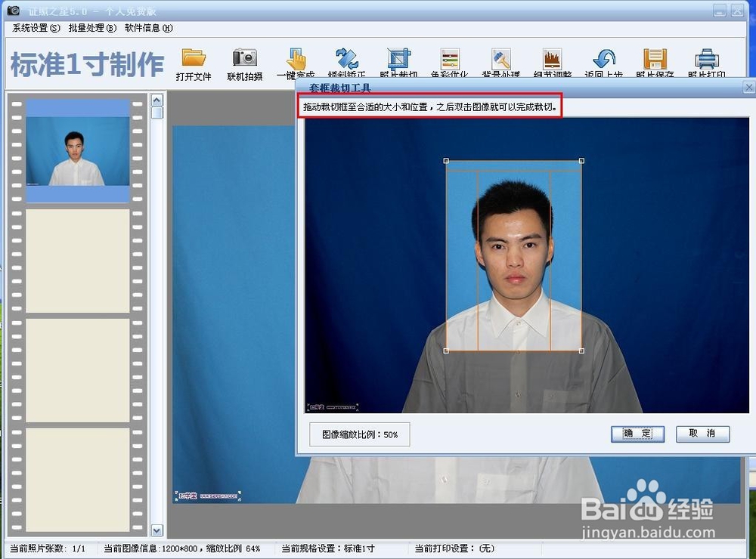Open the 软件信息(H) menu
The image size is (756, 559).
tap(148, 28)
